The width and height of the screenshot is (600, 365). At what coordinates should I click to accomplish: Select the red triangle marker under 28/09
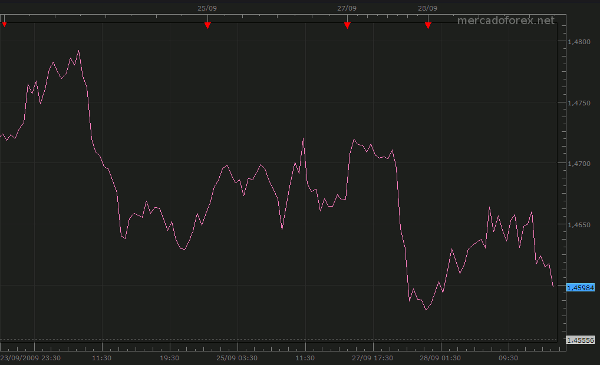pos(428,25)
